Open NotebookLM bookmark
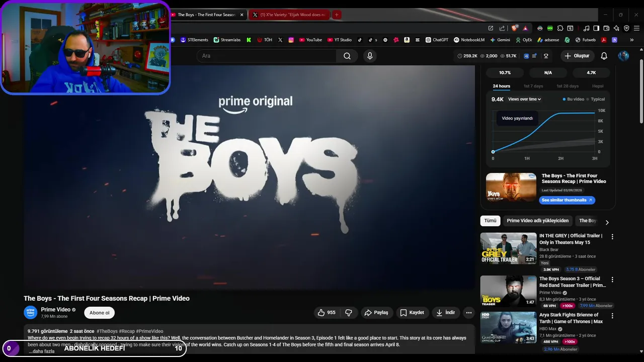The width and height of the screenshot is (644, 362). [469, 40]
